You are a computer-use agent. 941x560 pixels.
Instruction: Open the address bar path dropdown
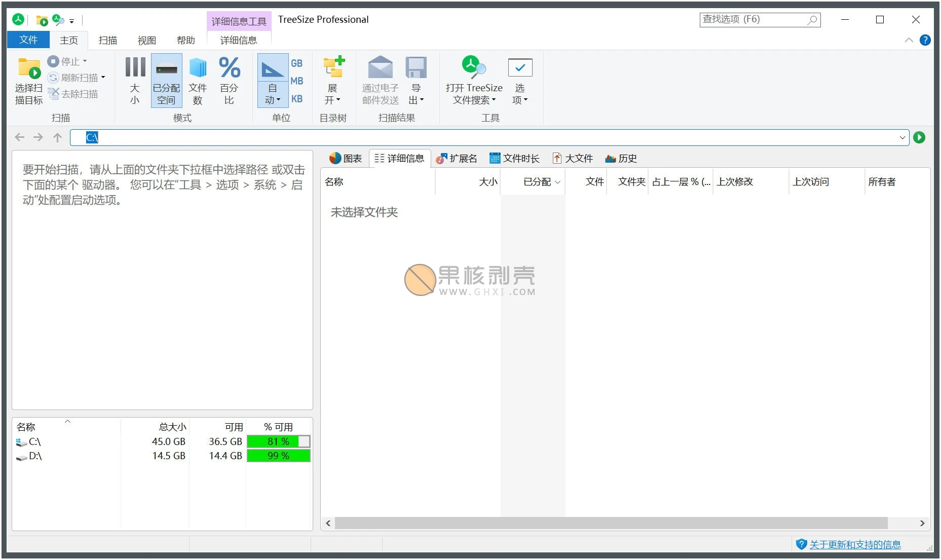click(x=902, y=137)
